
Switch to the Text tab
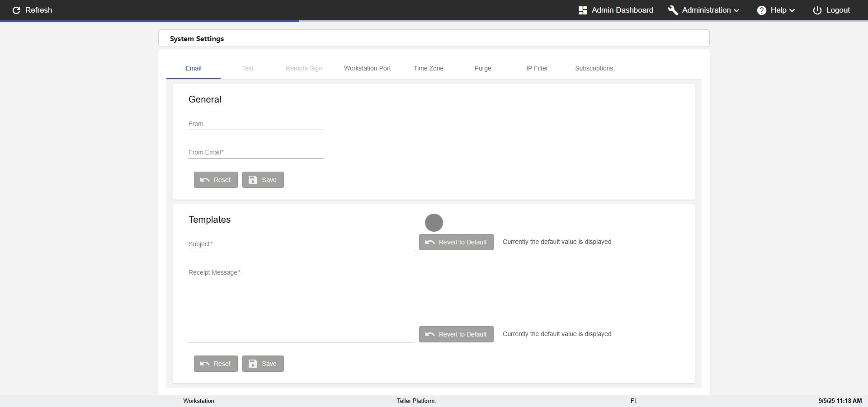[248, 68]
